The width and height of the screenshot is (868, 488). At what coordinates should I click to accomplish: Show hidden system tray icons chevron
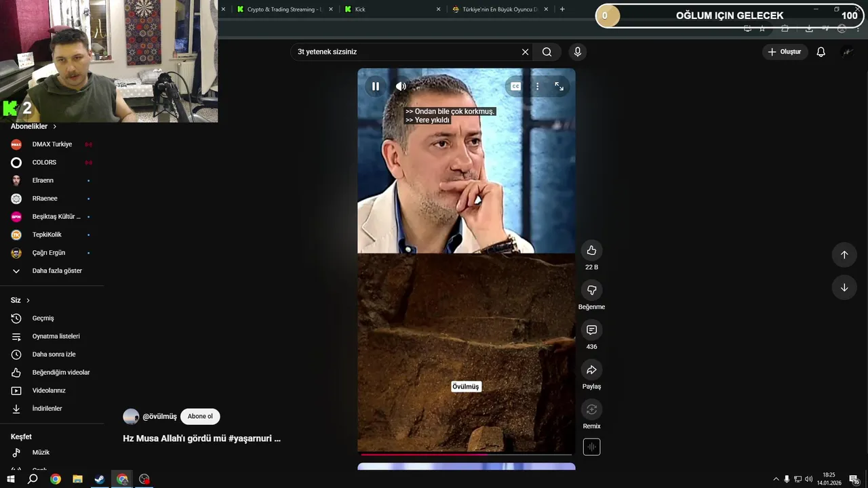776,479
